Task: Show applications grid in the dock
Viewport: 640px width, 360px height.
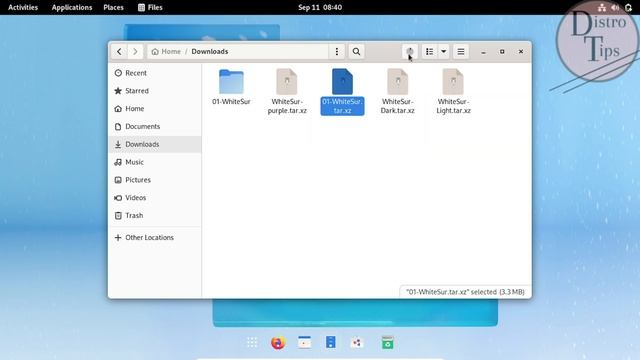Action: click(x=252, y=342)
